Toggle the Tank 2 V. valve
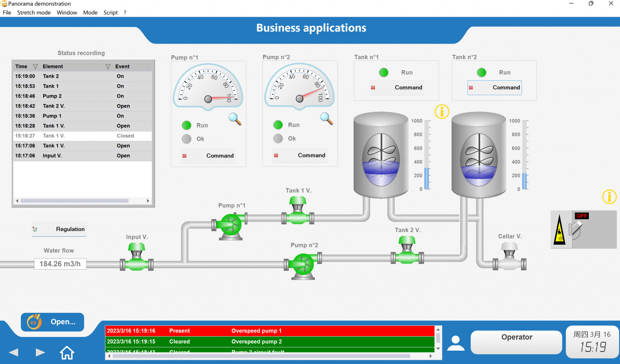This screenshot has width=620, height=364. 407,251
